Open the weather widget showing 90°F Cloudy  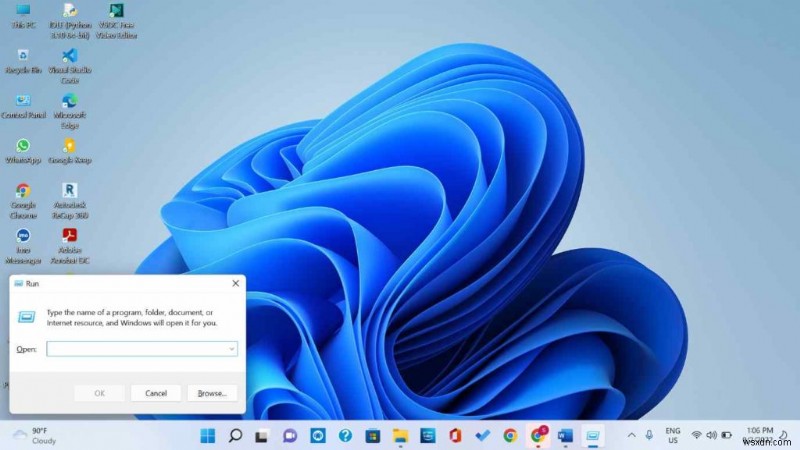point(35,436)
